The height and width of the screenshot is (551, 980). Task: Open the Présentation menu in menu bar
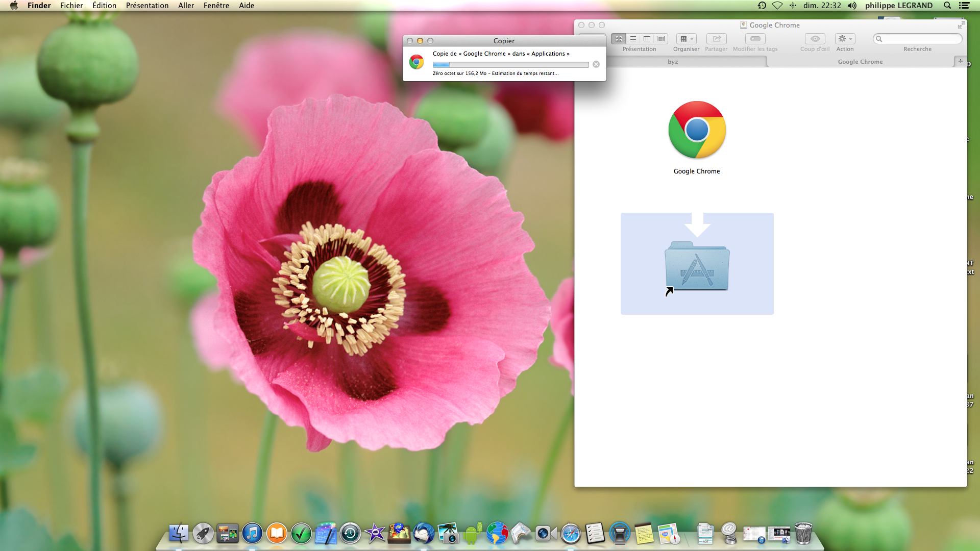tap(147, 6)
